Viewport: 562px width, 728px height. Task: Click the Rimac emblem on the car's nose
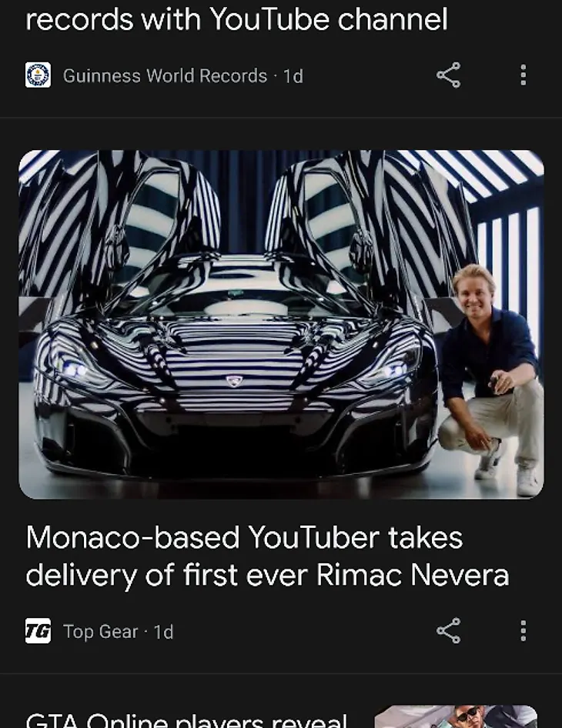click(x=235, y=381)
